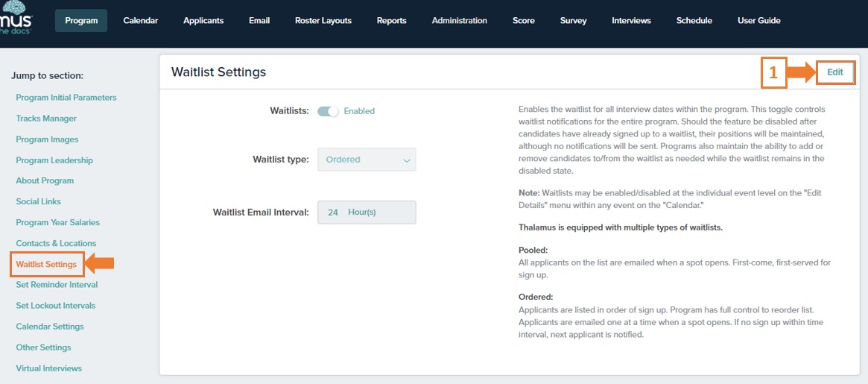Jump to Virtual Interviews section
The image size is (868, 384).
(48, 368)
